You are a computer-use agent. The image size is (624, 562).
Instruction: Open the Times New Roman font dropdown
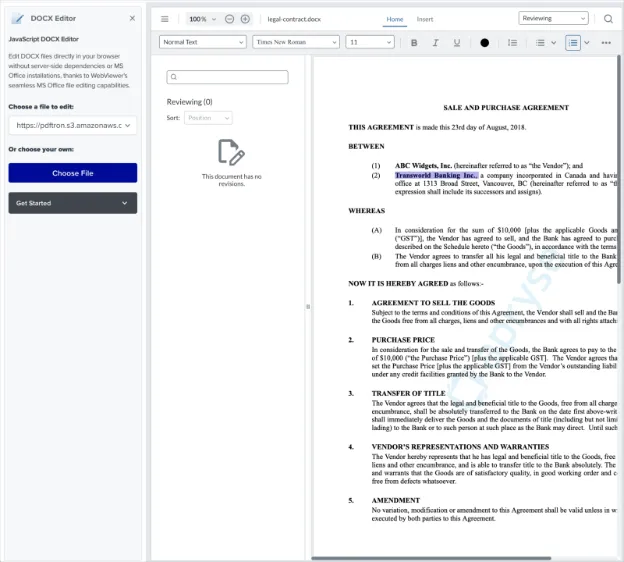click(x=296, y=42)
